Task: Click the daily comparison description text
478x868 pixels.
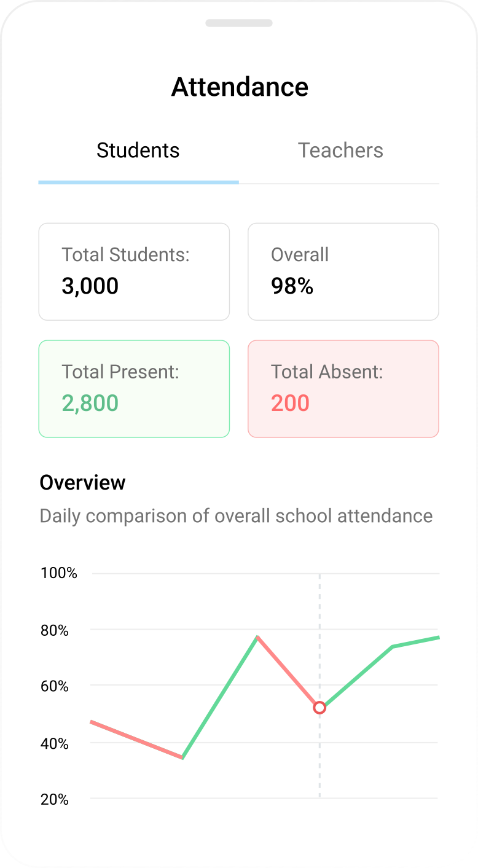Action: tap(236, 515)
